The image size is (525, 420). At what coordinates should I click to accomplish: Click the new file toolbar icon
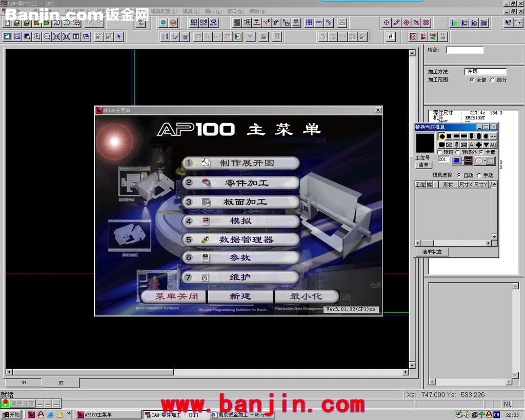pyautogui.click(x=7, y=23)
